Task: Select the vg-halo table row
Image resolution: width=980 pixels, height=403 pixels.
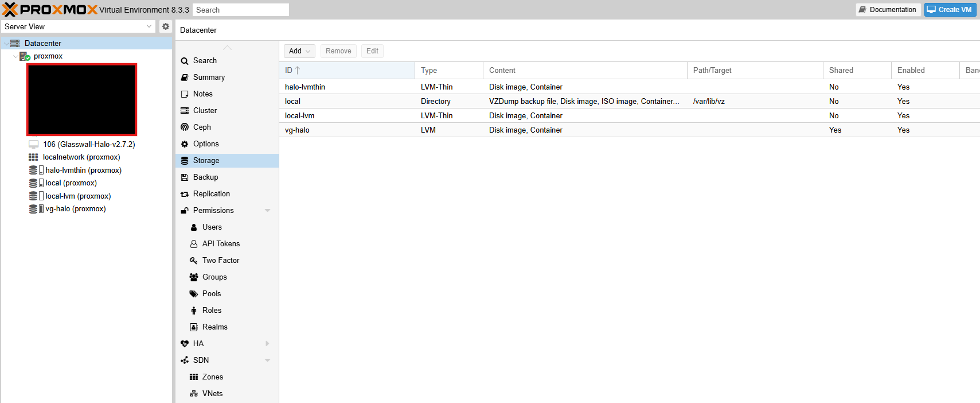Action: coord(629,130)
